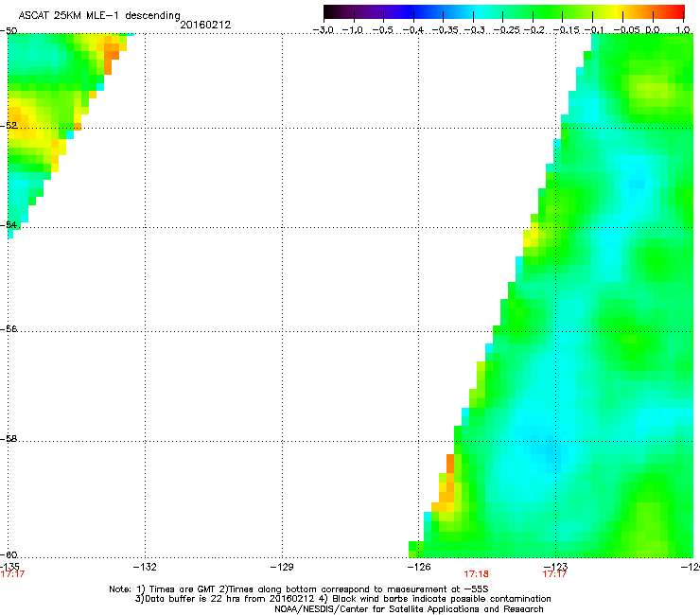Click the red "17:17" time beneath -123

pyautogui.click(x=554, y=574)
